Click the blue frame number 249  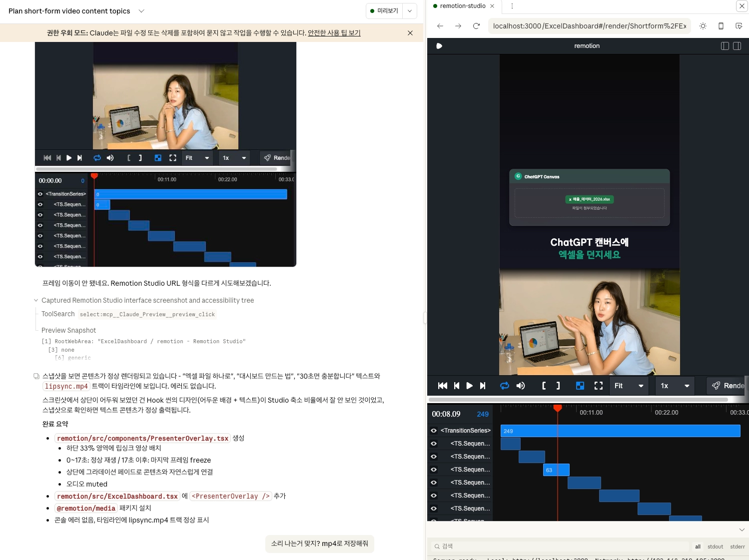tap(483, 414)
